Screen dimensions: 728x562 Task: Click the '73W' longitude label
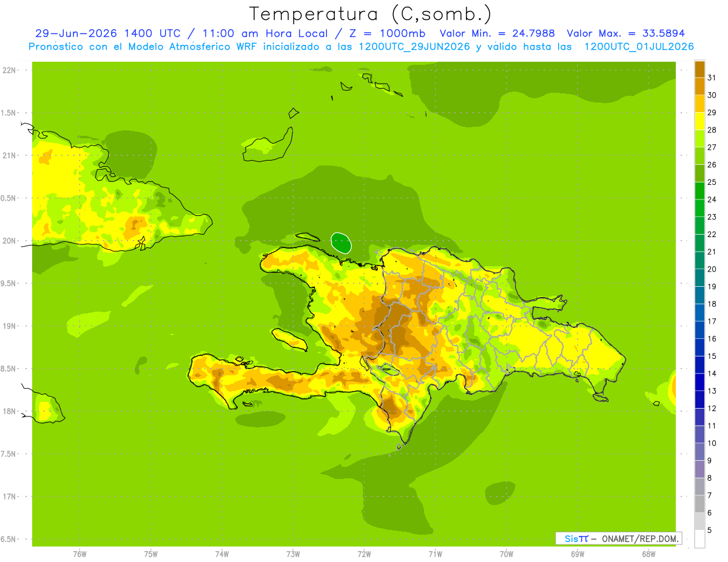[x=293, y=554]
